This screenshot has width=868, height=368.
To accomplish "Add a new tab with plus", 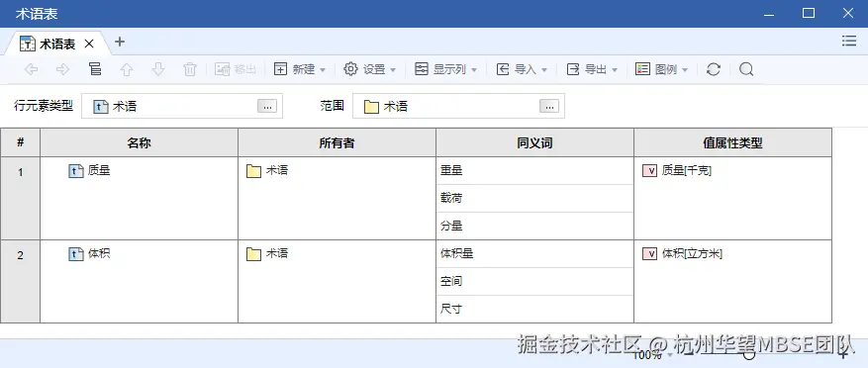I will click(120, 42).
